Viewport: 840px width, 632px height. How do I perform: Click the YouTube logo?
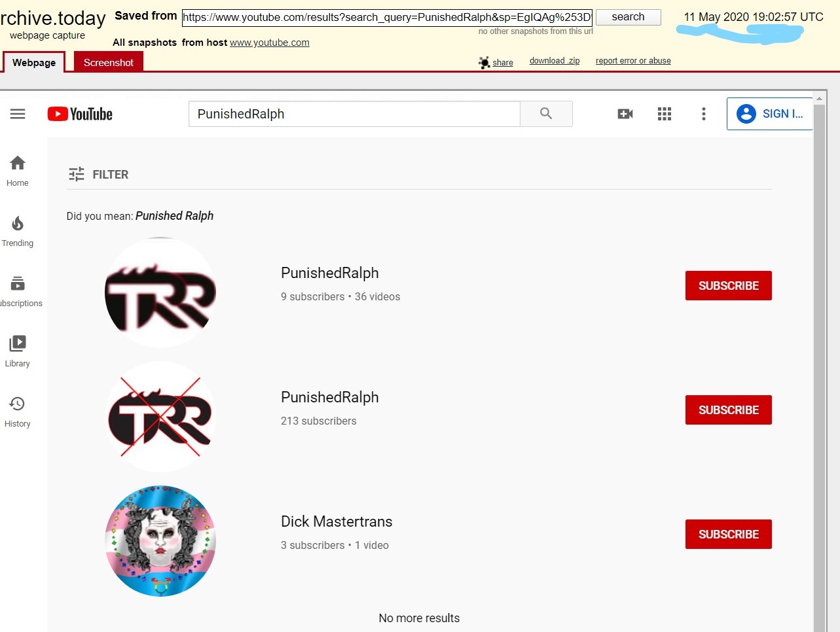coord(80,114)
